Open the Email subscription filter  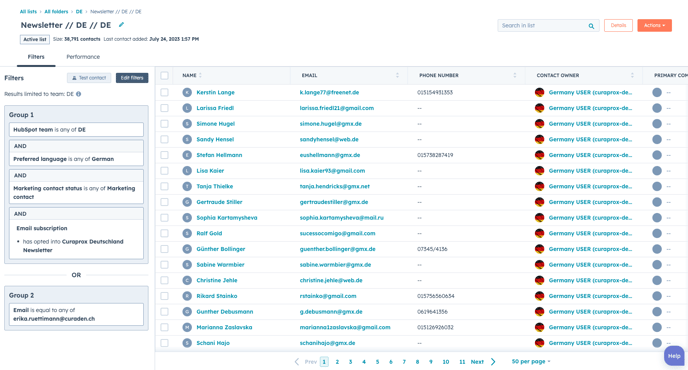click(x=76, y=239)
